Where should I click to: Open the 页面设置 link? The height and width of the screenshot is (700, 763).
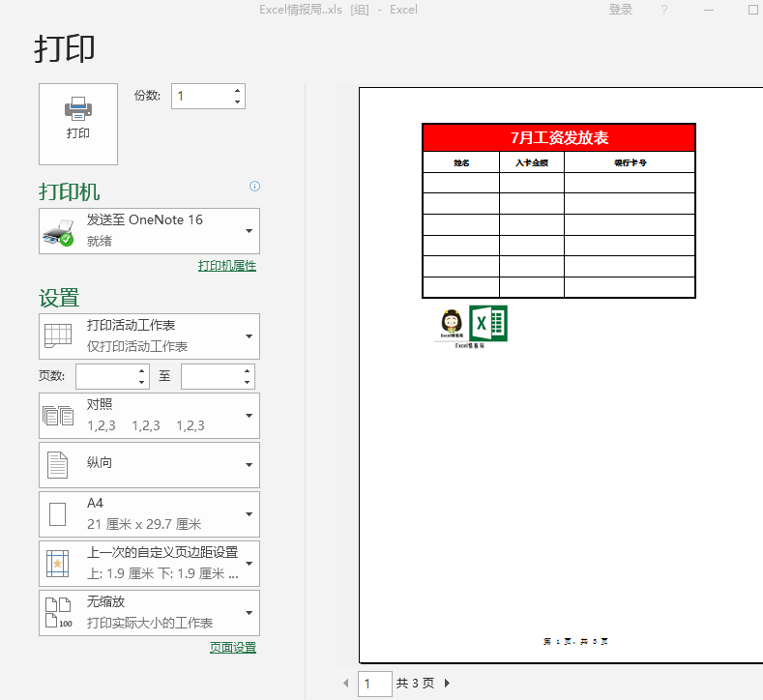233,648
